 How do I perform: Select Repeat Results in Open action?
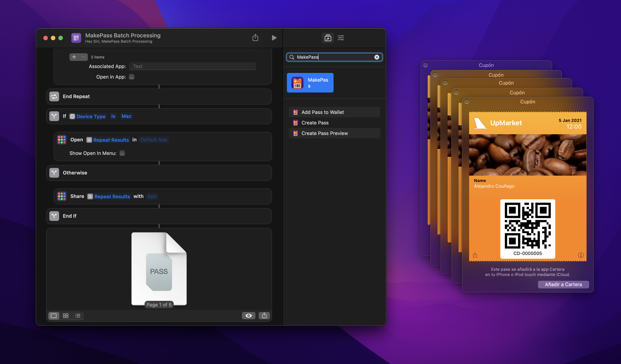click(108, 140)
